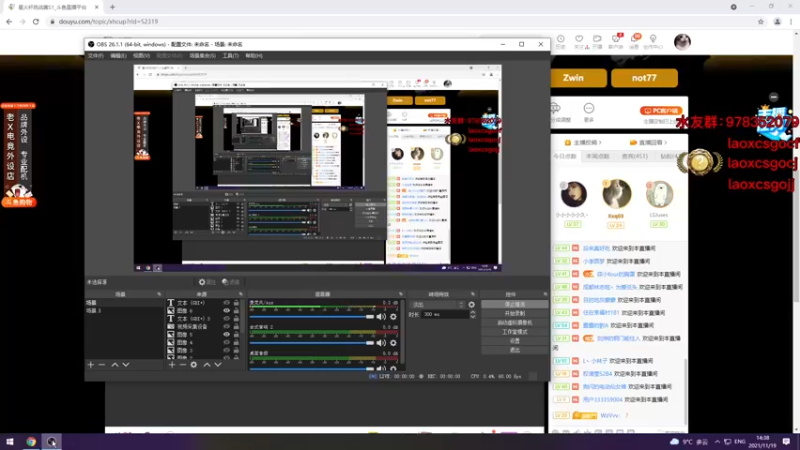Open OBS from the Windows taskbar
Screen dimensions: 800x450
(52, 441)
